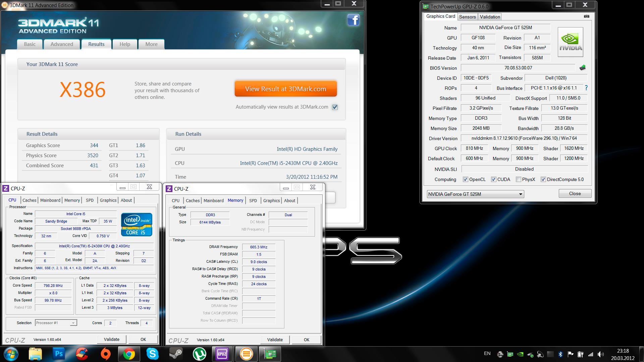This screenshot has width=644, height=362.
Task: Toggle the DirectCompute 5.0 checkbox
Action: (543, 179)
